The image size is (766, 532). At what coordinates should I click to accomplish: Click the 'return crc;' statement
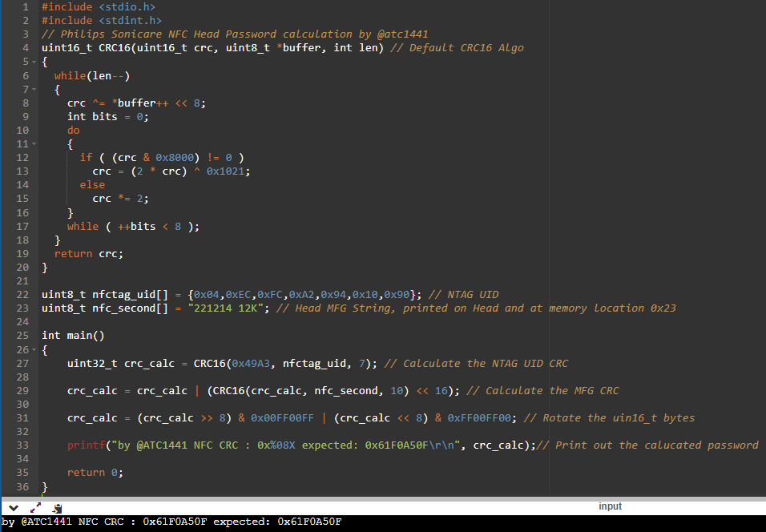point(89,253)
